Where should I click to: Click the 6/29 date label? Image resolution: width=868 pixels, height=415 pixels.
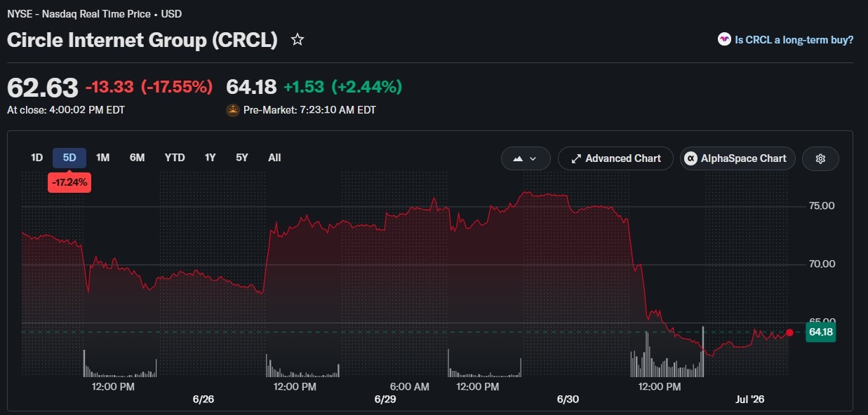pos(385,399)
